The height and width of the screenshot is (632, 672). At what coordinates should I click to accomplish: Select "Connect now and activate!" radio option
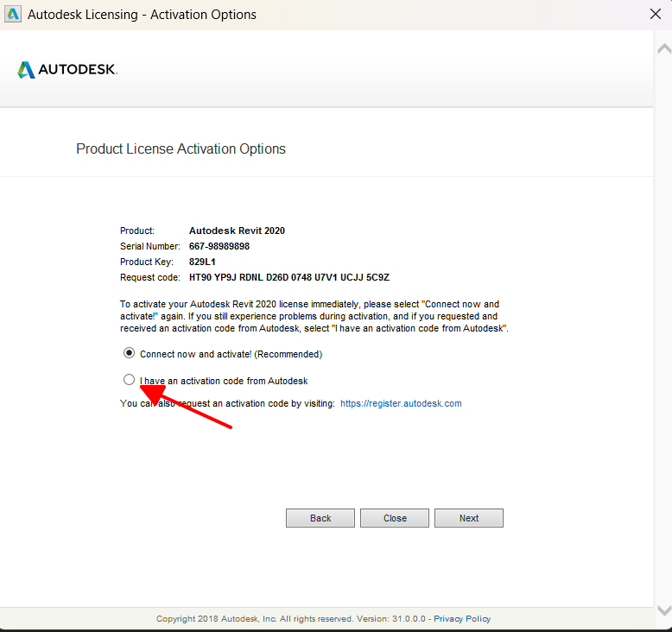pos(129,353)
